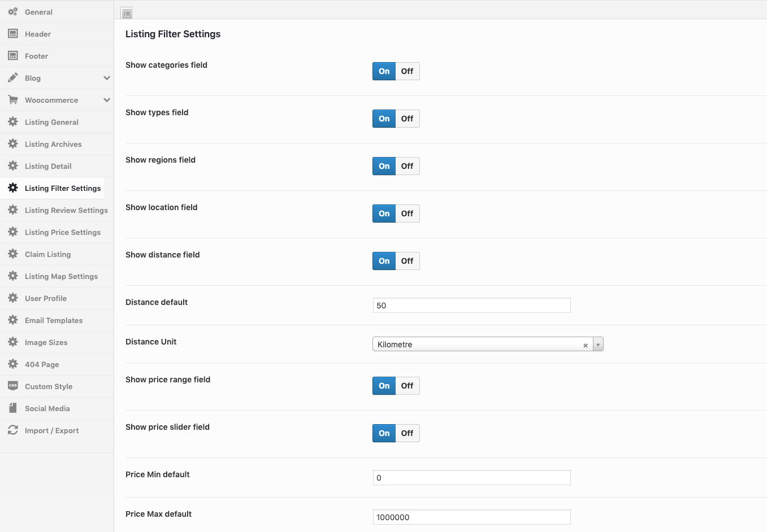Switch Show regions field to Off
The image size is (767, 532).
coord(407,166)
